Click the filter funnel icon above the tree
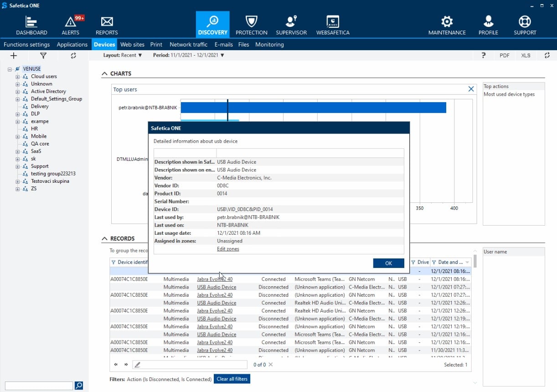This screenshot has height=392, width=557. (43, 56)
